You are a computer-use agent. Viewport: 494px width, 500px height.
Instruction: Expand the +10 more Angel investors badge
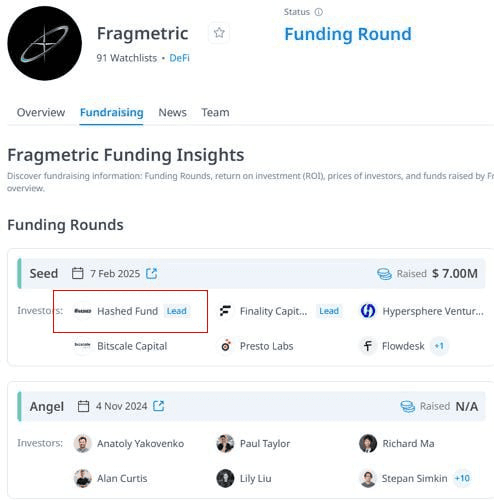[462, 478]
